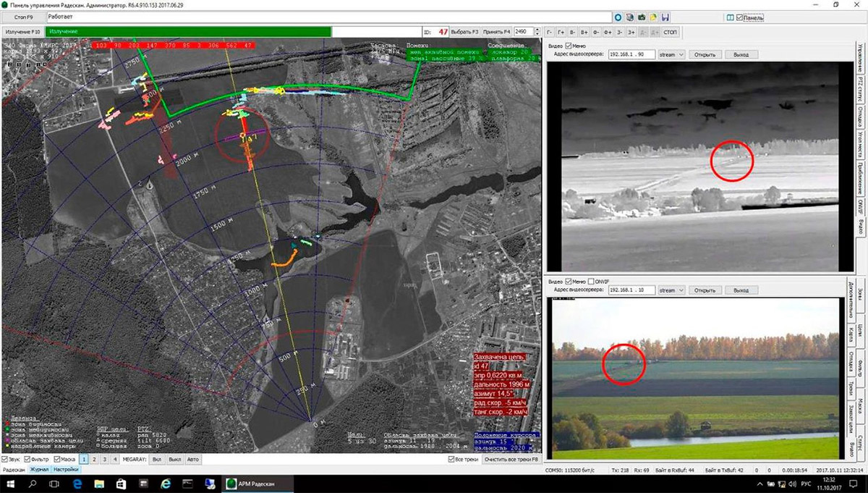Click Очистить все треки F8 button
Screen dimensions: 868x493
click(x=511, y=460)
